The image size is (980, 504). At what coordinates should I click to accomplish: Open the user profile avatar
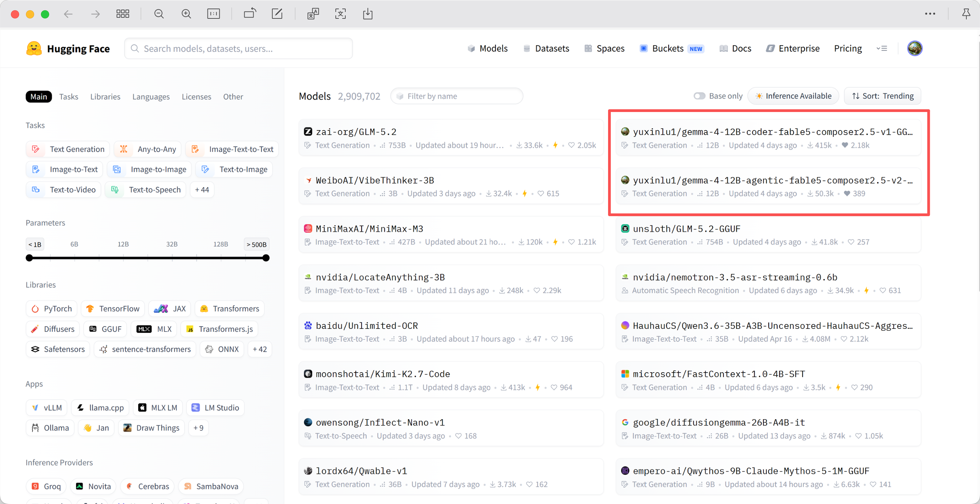[x=914, y=48]
